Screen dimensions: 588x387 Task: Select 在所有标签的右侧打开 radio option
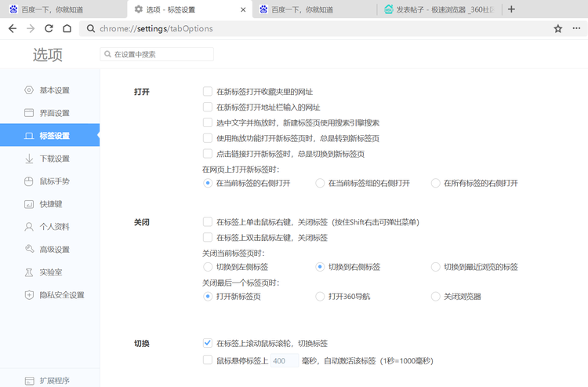point(435,183)
